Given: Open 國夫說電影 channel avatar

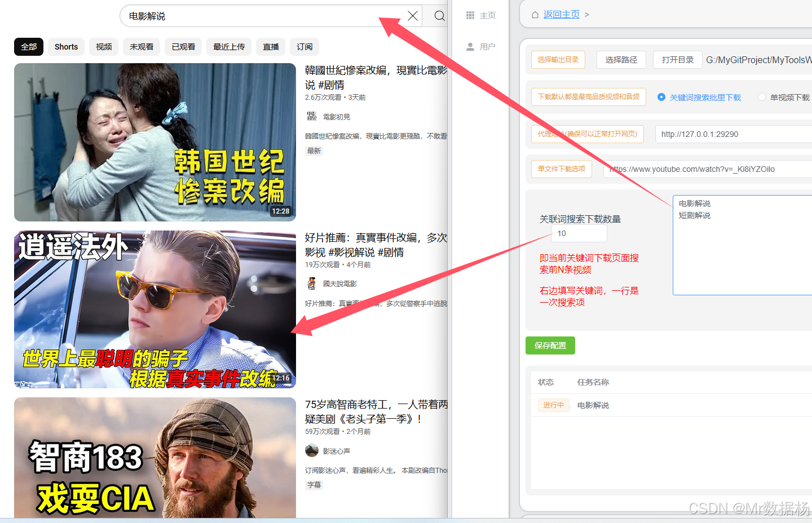Looking at the screenshot, I should 311,283.
